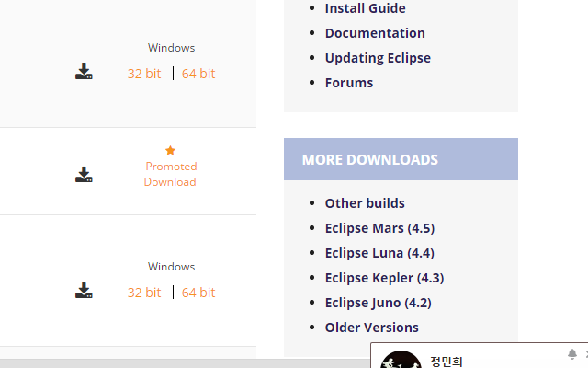The width and height of the screenshot is (588, 368).
Task: Choose 32 bit in the top Windows row
Action: [144, 74]
